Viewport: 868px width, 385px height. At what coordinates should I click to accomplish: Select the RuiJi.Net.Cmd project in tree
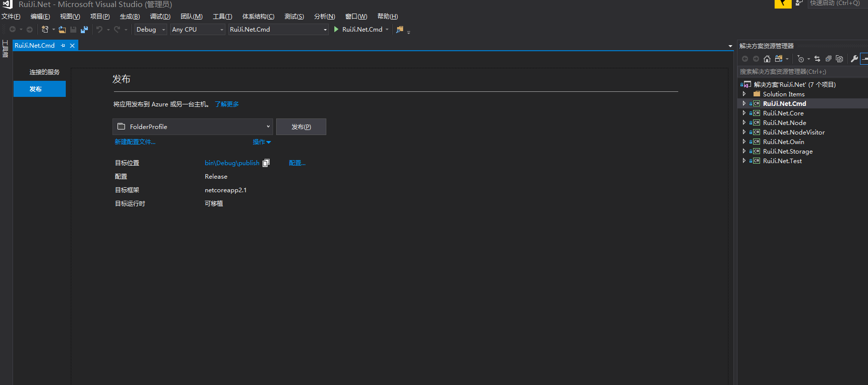click(784, 104)
